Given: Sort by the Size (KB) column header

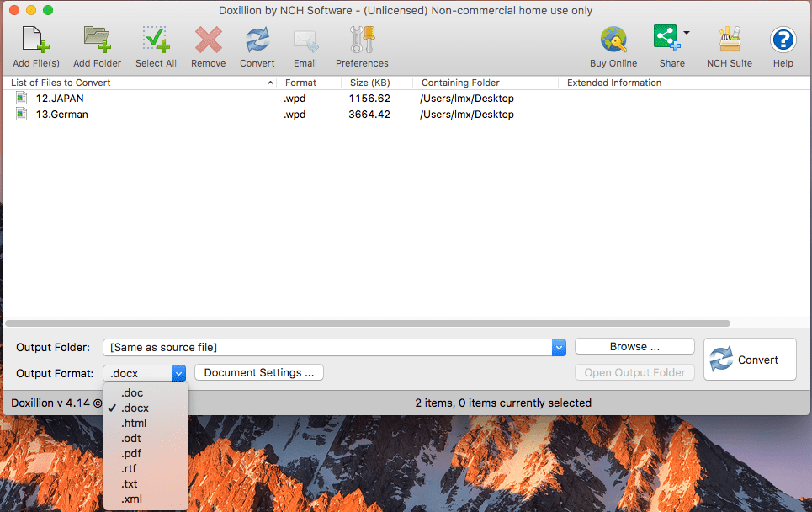Looking at the screenshot, I should point(376,83).
